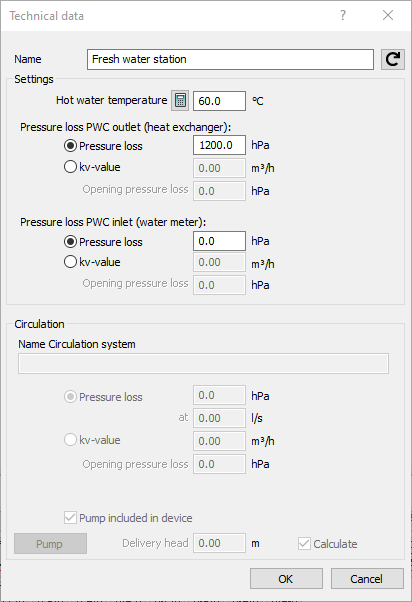The height and width of the screenshot is (602, 412).
Task: Click the water meter pressure loss 0.0 field
Action: pos(219,241)
